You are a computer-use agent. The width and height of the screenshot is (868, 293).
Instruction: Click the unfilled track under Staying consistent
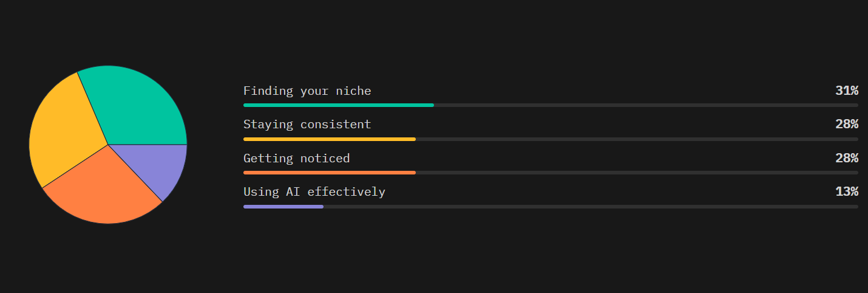(x=637, y=139)
